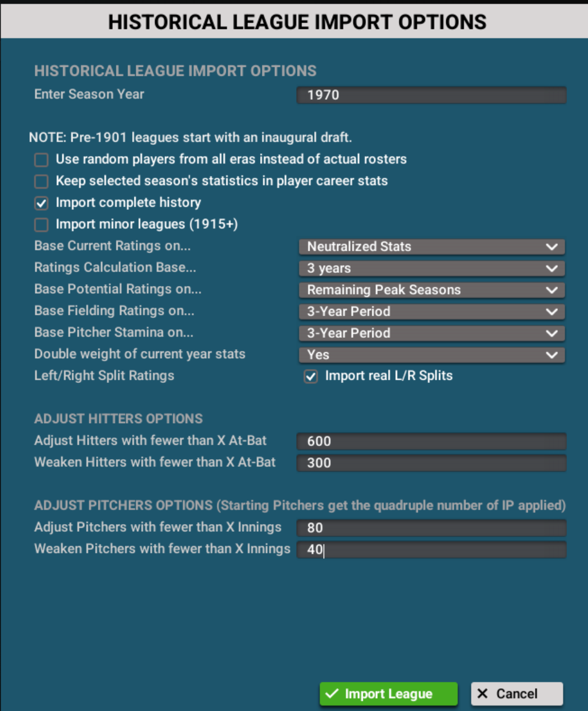588x711 pixels.
Task: Click the Weaken Pitchers Innings field
Action: coord(431,550)
